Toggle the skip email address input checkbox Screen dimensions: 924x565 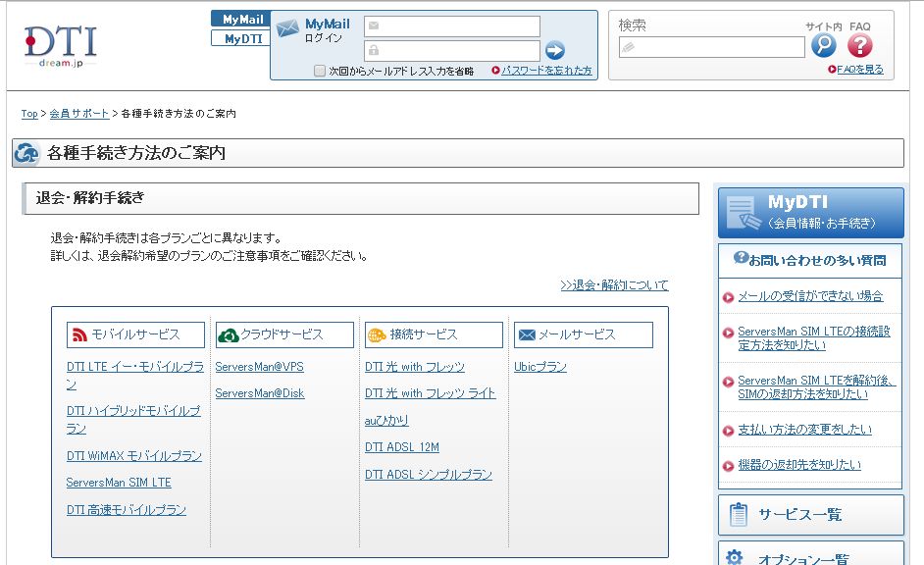(x=320, y=71)
